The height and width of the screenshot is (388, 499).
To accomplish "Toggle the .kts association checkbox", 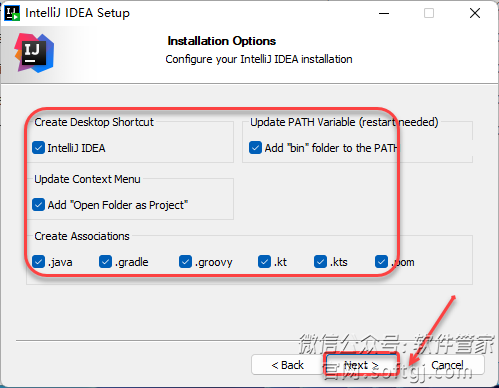I will click(320, 262).
